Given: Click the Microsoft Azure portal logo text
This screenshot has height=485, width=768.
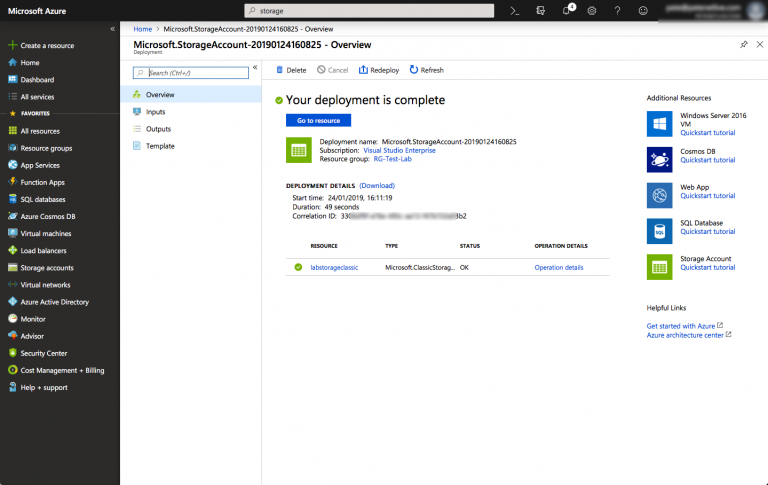Looking at the screenshot, I should [x=37, y=11].
